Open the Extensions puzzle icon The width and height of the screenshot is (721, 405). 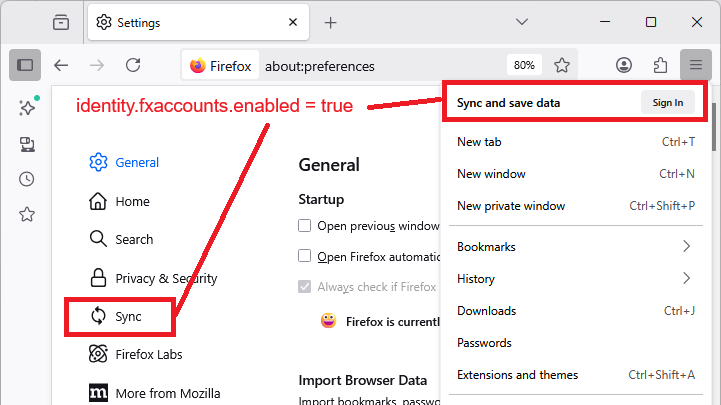660,66
